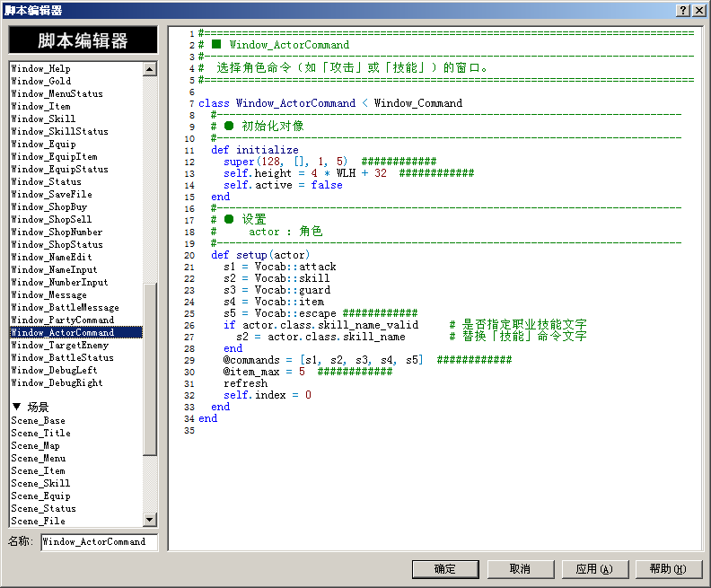Select Window_Item script
Image resolution: width=711 pixels, height=588 pixels.
tap(76, 107)
